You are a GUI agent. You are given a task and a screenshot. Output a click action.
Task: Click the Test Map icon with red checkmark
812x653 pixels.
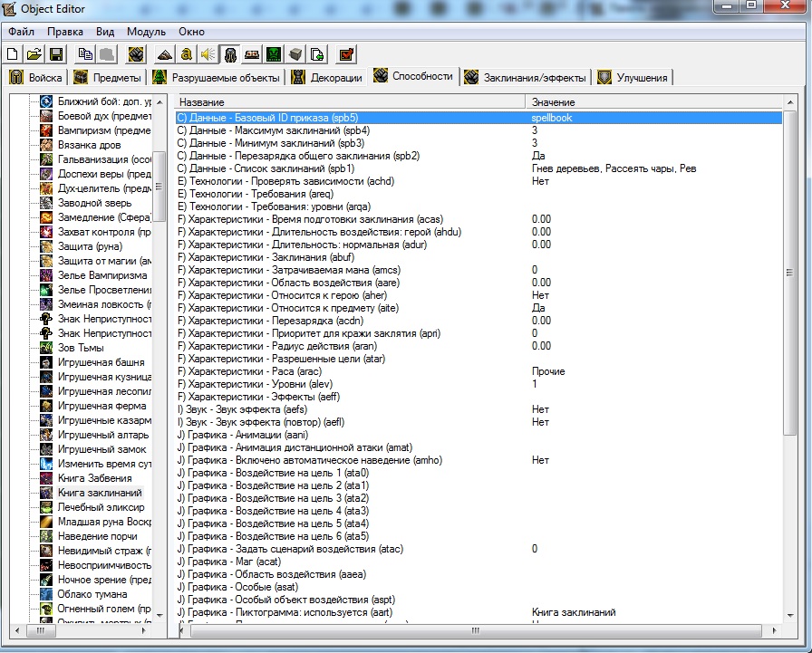[x=347, y=54]
